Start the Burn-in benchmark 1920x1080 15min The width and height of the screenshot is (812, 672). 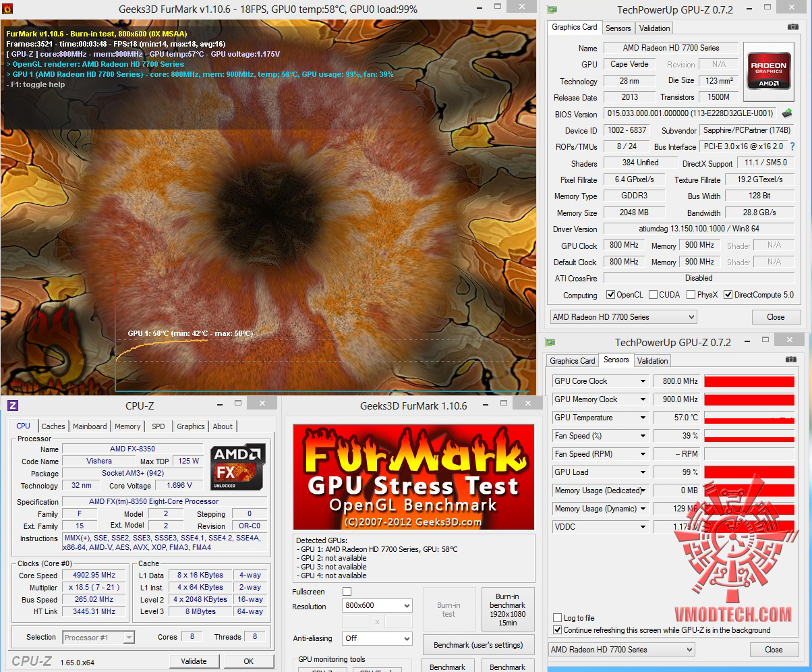coord(508,610)
